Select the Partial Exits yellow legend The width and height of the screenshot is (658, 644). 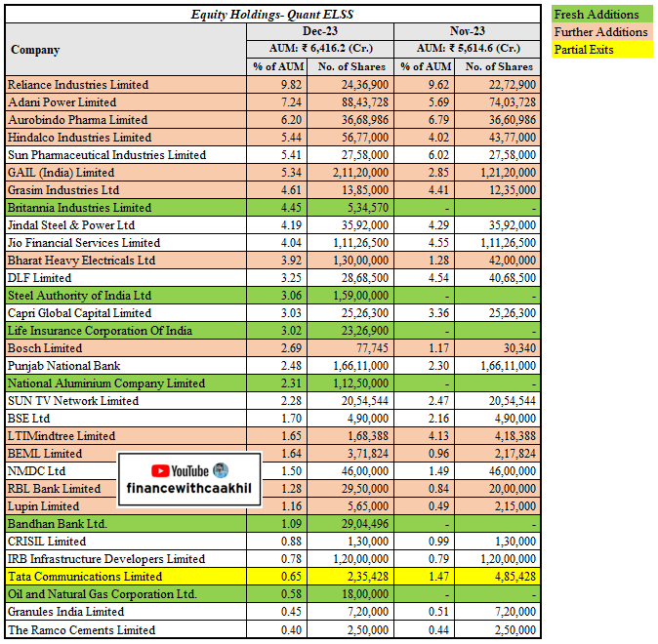[x=601, y=50]
